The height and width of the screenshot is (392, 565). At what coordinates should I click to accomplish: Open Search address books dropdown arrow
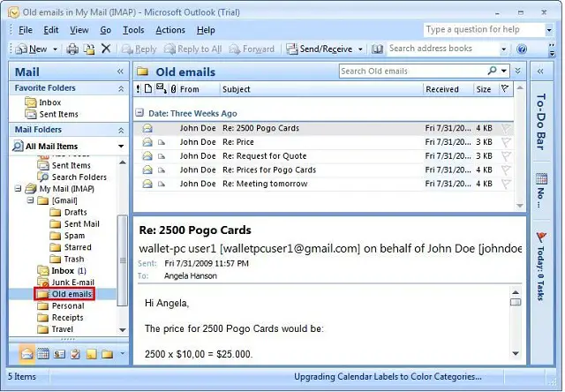[x=504, y=49]
